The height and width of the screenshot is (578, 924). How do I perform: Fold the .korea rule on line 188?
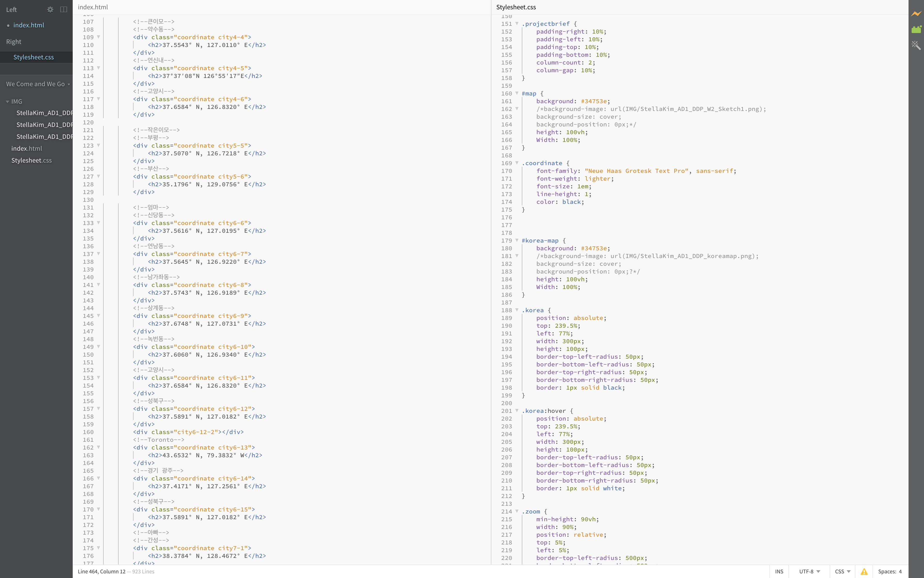[517, 310]
